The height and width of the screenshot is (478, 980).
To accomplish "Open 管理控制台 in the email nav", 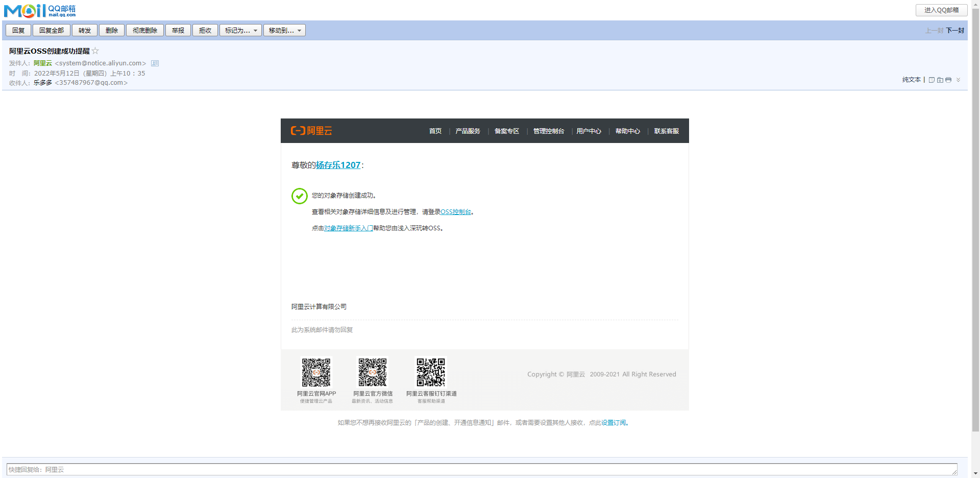I will [549, 131].
